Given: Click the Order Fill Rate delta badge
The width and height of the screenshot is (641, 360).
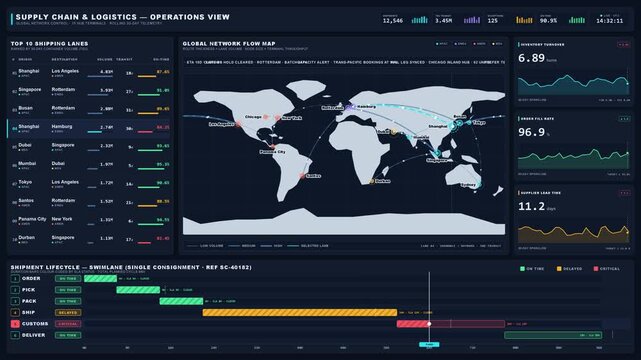Looking at the screenshot, I should (x=624, y=119).
